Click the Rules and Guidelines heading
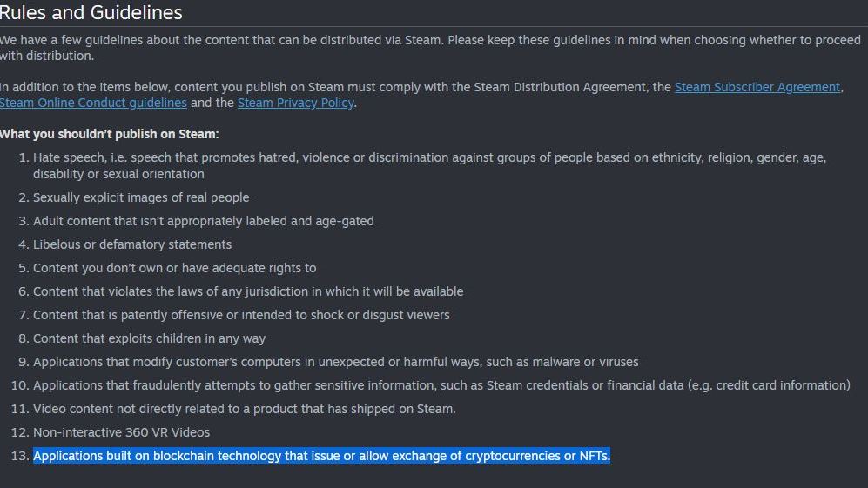 91,12
